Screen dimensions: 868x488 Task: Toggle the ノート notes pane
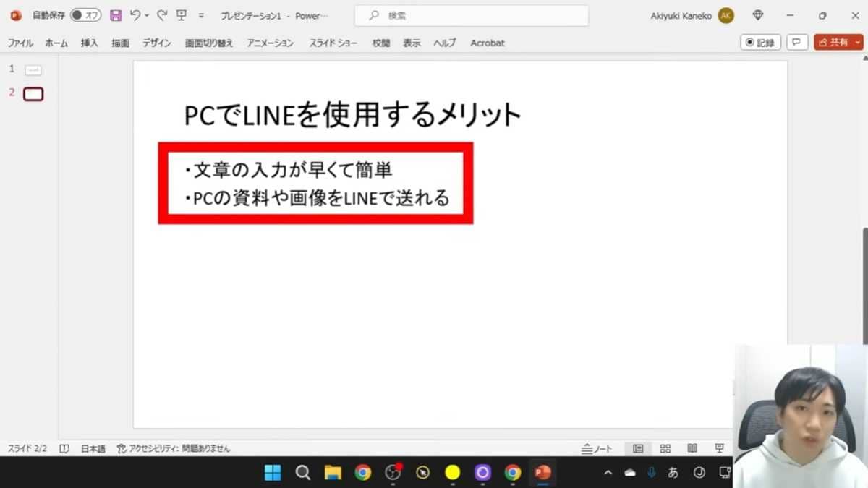[597, 449]
